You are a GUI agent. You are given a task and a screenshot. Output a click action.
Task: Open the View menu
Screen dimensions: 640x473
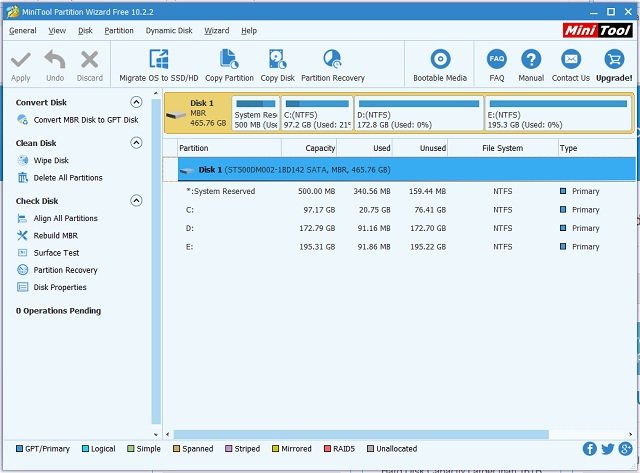pos(57,31)
